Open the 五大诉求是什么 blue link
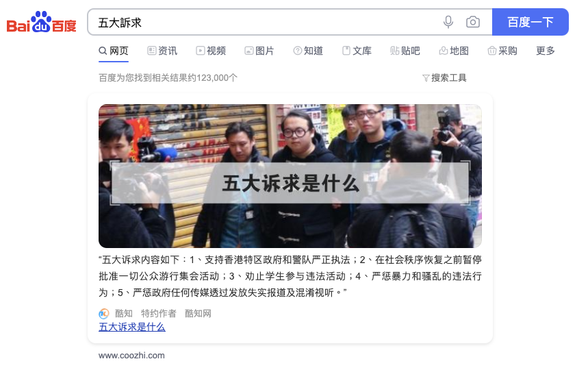Viewport: 588px width, 370px height. tap(132, 327)
